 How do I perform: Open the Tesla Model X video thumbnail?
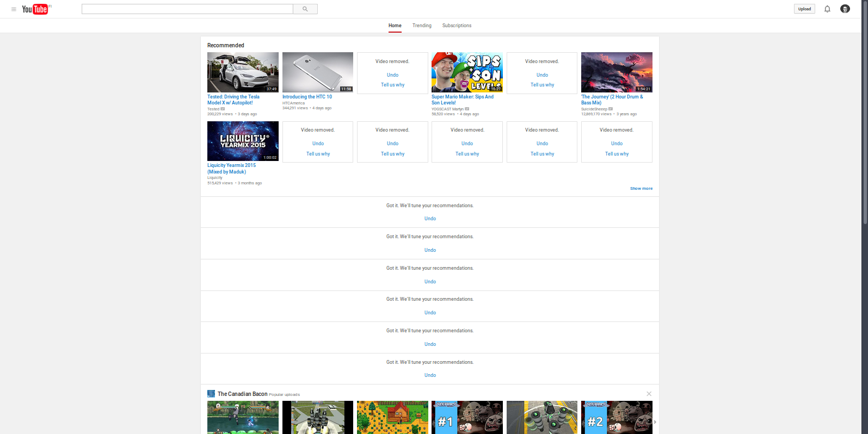(x=243, y=72)
